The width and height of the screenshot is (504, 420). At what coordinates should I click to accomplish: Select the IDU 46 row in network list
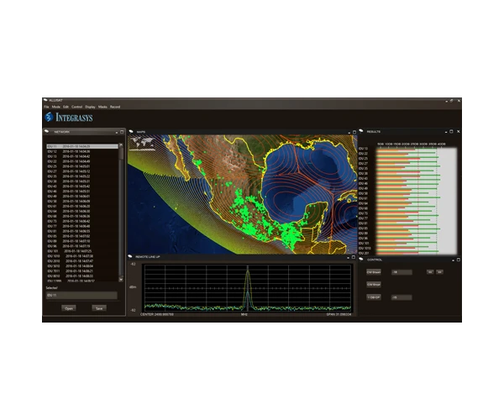click(82, 192)
